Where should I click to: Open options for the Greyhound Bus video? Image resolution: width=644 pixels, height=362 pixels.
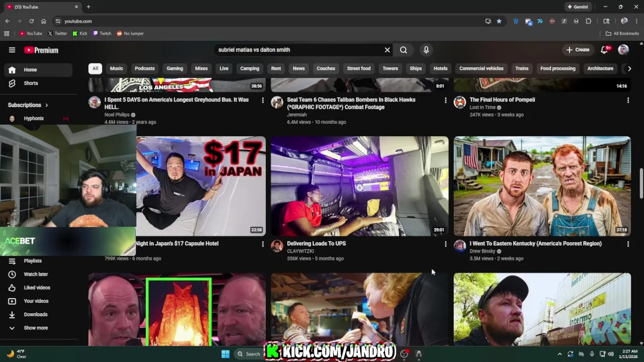pos(263,101)
